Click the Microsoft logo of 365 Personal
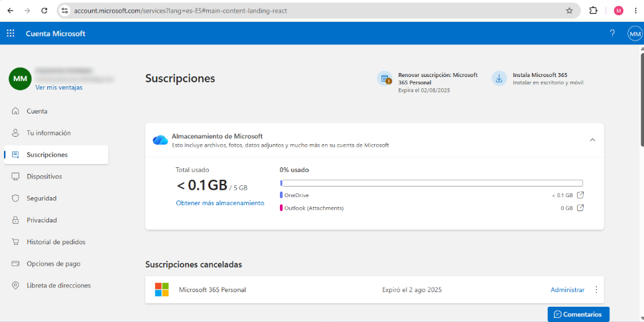Viewport: 644px width, 322px height. (x=162, y=289)
